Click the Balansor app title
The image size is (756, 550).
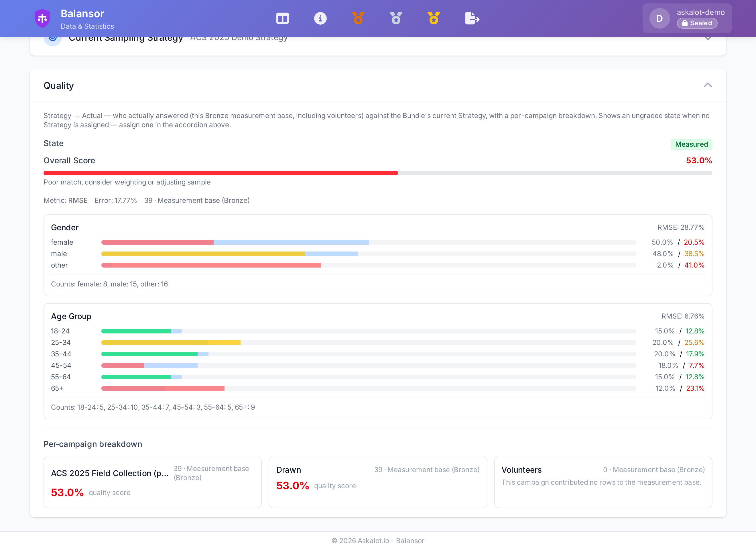(82, 14)
